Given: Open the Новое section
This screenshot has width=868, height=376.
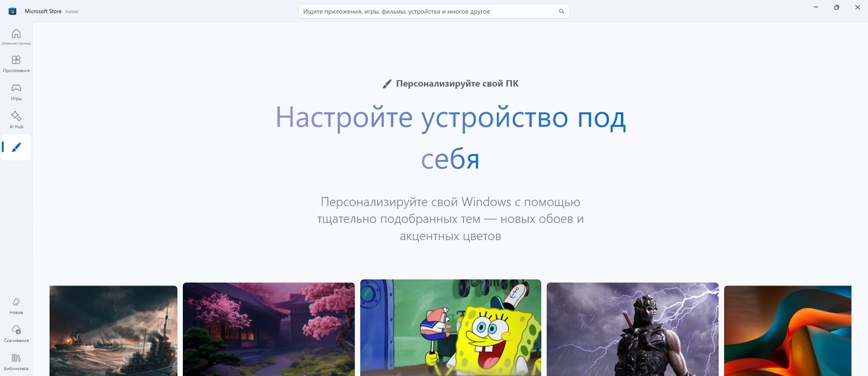Looking at the screenshot, I should coord(16,305).
